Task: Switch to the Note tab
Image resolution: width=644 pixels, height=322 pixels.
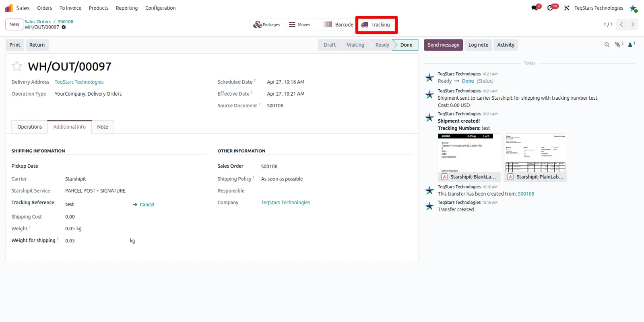Action: tap(103, 127)
